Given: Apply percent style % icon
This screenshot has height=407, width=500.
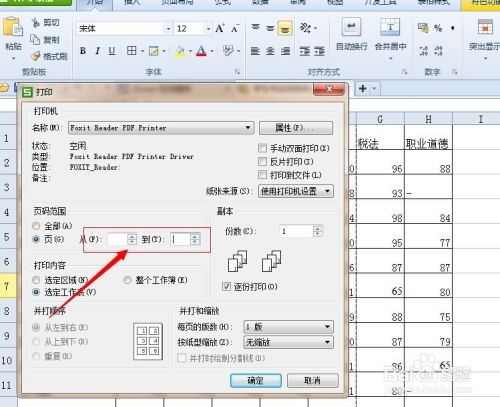Looking at the screenshot, I should pos(438,28).
